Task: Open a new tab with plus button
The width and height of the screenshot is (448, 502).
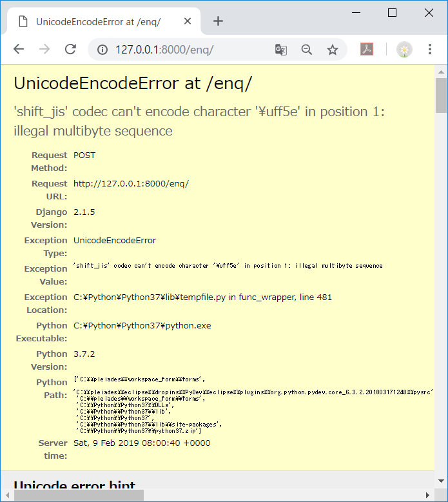Action: 218,21
